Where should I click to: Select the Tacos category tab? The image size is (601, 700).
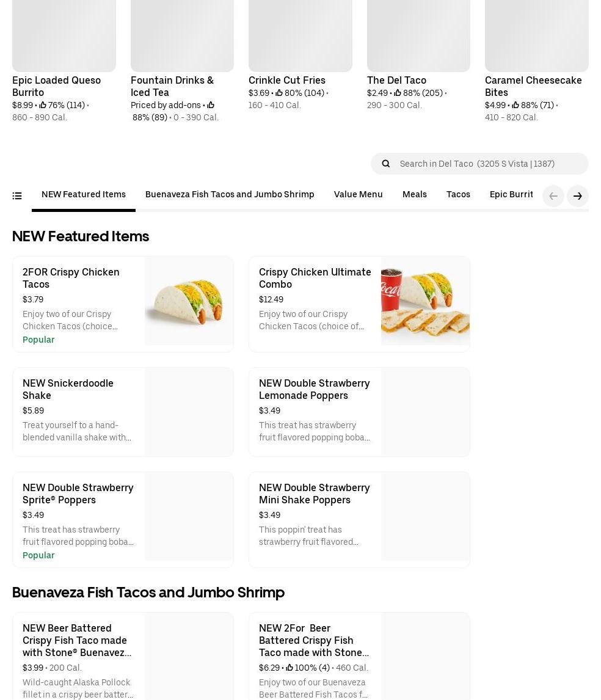click(x=458, y=195)
